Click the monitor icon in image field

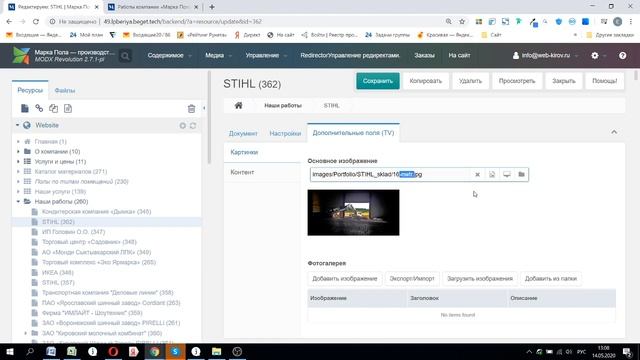click(x=507, y=175)
